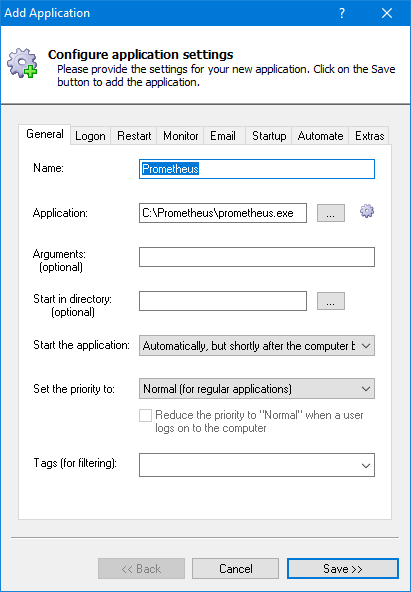411x592 pixels.
Task: Open the help question mark in title bar
Action: (x=342, y=13)
